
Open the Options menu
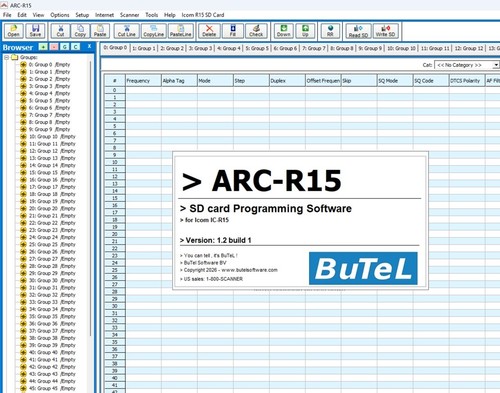[60, 15]
